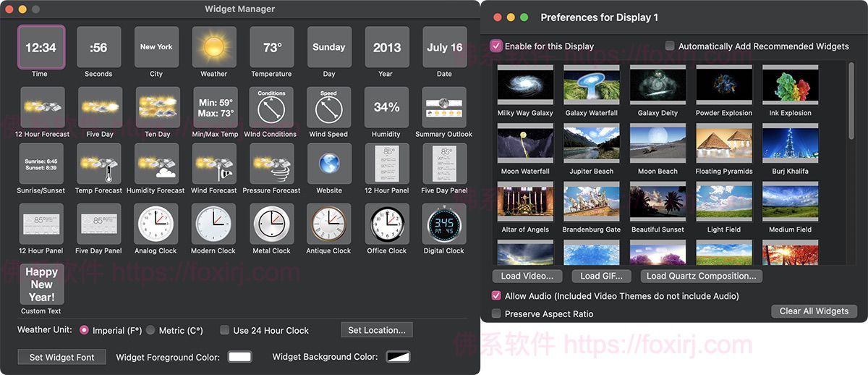The width and height of the screenshot is (868, 375).
Task: Select the Digital Clock widget
Action: pos(443,224)
